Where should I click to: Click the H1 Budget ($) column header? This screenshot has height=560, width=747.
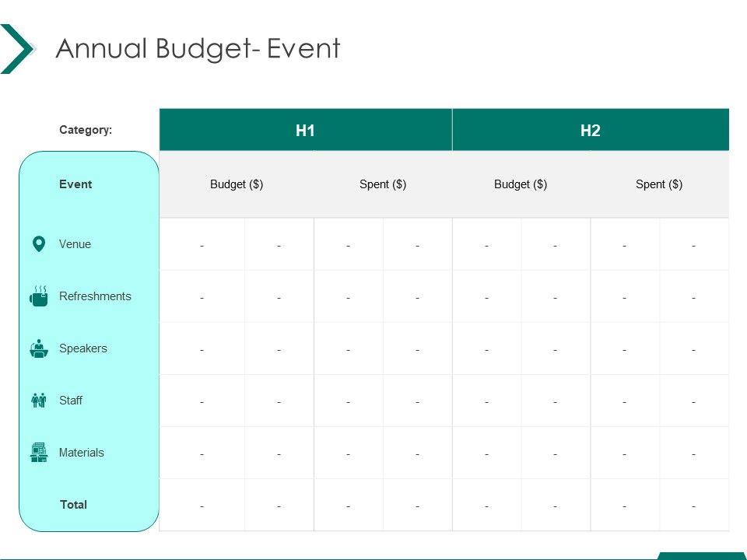click(x=237, y=184)
